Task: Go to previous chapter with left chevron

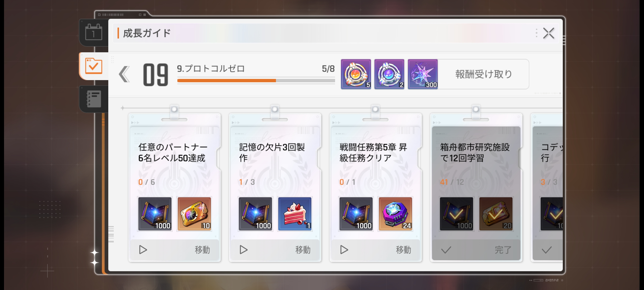Action: [x=124, y=74]
